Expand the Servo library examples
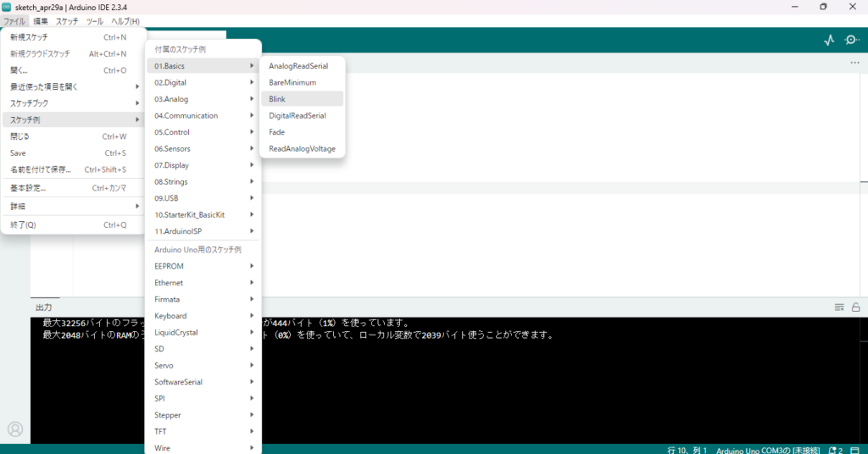868x454 pixels. pos(203,366)
